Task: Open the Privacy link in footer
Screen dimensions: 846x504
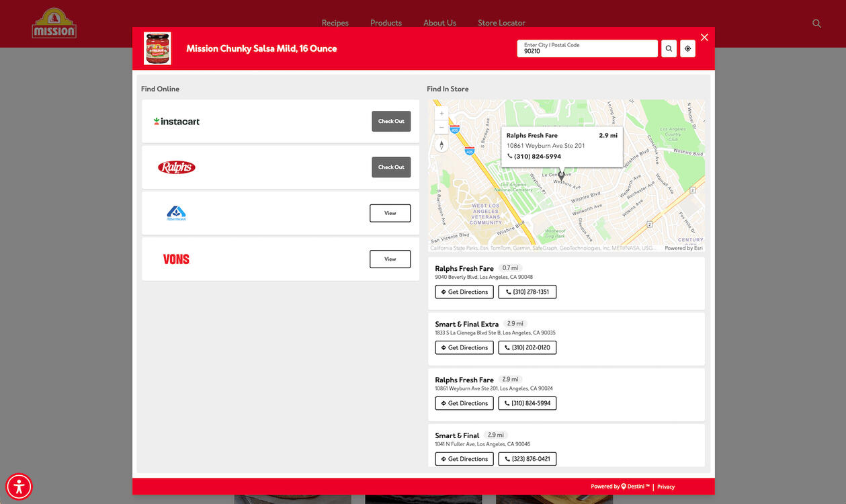Action: pyautogui.click(x=666, y=487)
